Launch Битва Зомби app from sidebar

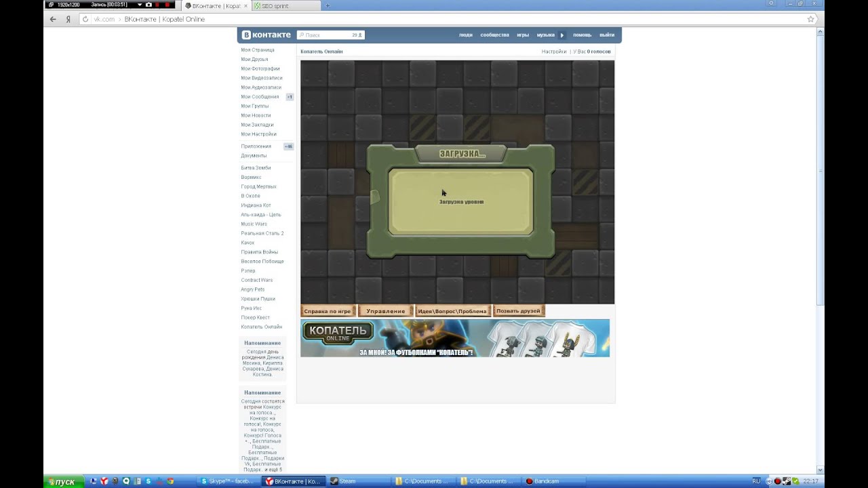(256, 168)
